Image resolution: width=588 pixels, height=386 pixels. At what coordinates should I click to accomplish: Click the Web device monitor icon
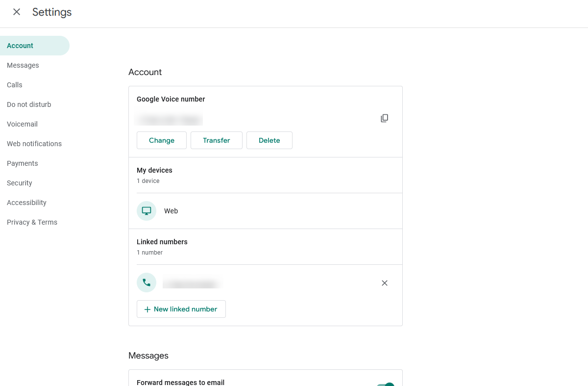[146, 210]
